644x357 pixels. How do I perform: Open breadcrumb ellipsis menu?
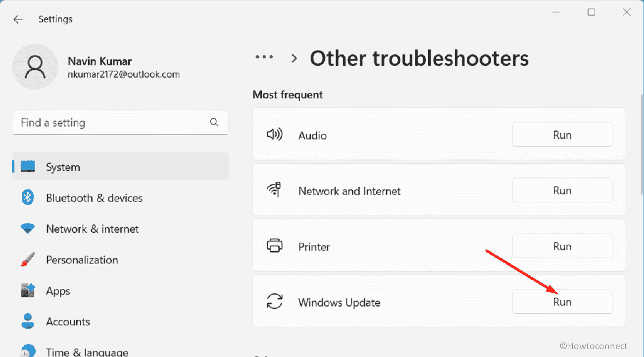coord(264,57)
